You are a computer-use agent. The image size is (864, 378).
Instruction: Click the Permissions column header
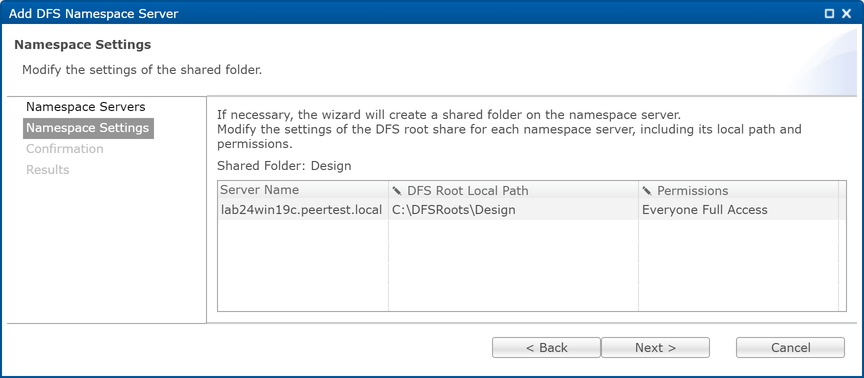pos(738,190)
